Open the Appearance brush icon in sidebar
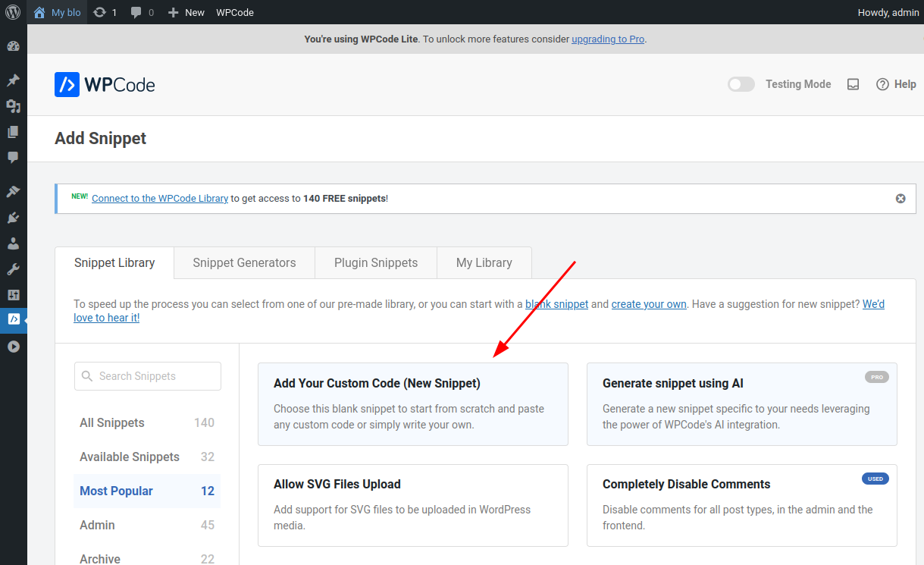924x565 pixels. click(13, 192)
